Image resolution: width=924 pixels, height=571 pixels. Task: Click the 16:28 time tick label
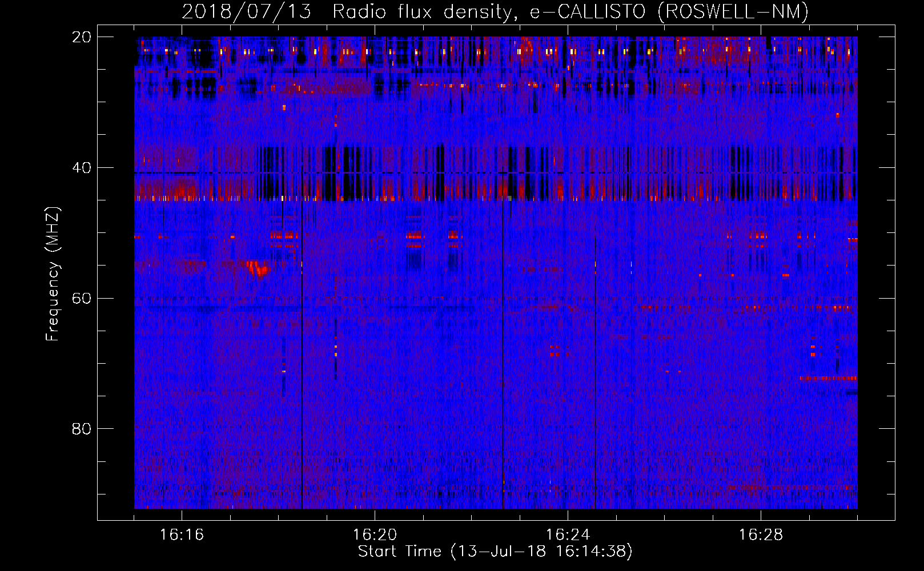[x=761, y=535]
